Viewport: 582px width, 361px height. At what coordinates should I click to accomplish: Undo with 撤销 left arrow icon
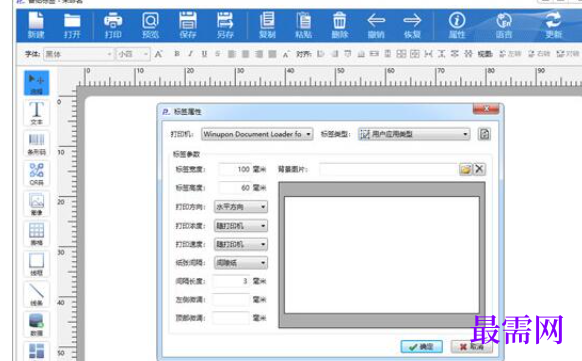pyautogui.click(x=376, y=25)
